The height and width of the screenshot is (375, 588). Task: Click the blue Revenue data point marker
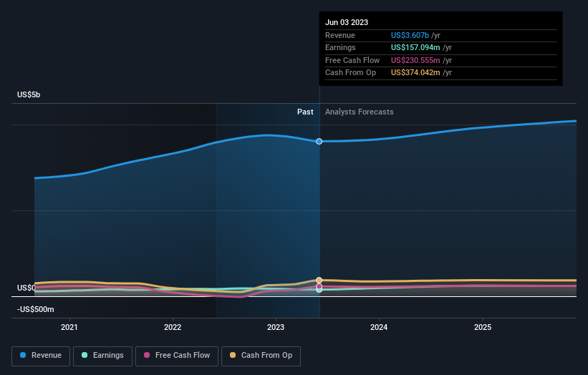[x=319, y=141]
